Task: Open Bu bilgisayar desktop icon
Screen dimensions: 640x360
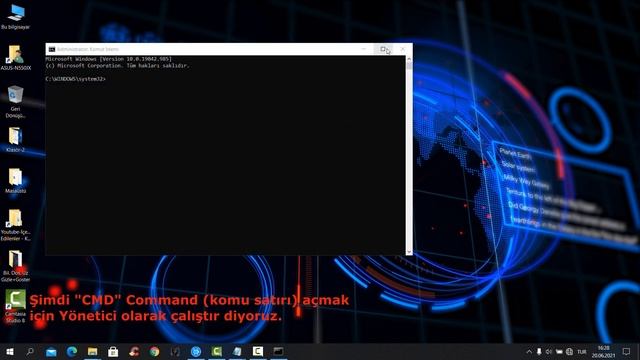Action: tap(16, 16)
